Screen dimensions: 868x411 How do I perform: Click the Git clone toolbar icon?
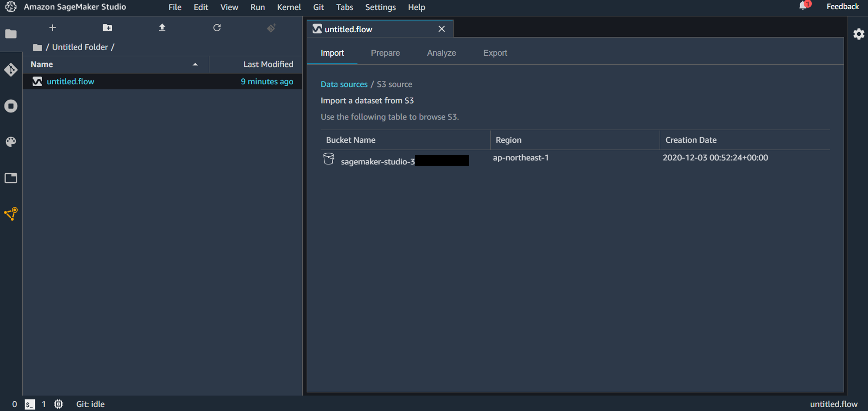click(x=271, y=28)
